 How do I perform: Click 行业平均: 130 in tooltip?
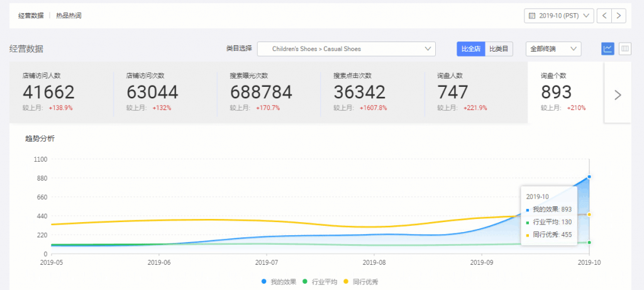tap(549, 222)
